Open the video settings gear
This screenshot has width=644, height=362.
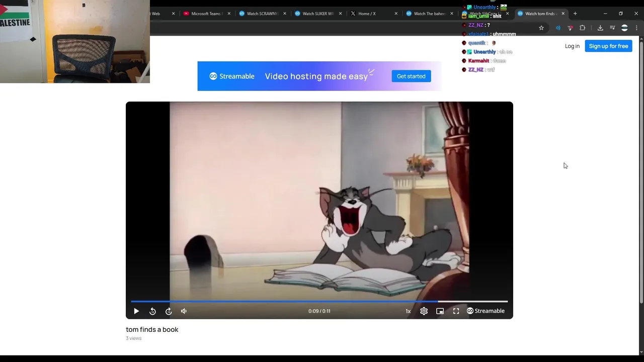424,311
